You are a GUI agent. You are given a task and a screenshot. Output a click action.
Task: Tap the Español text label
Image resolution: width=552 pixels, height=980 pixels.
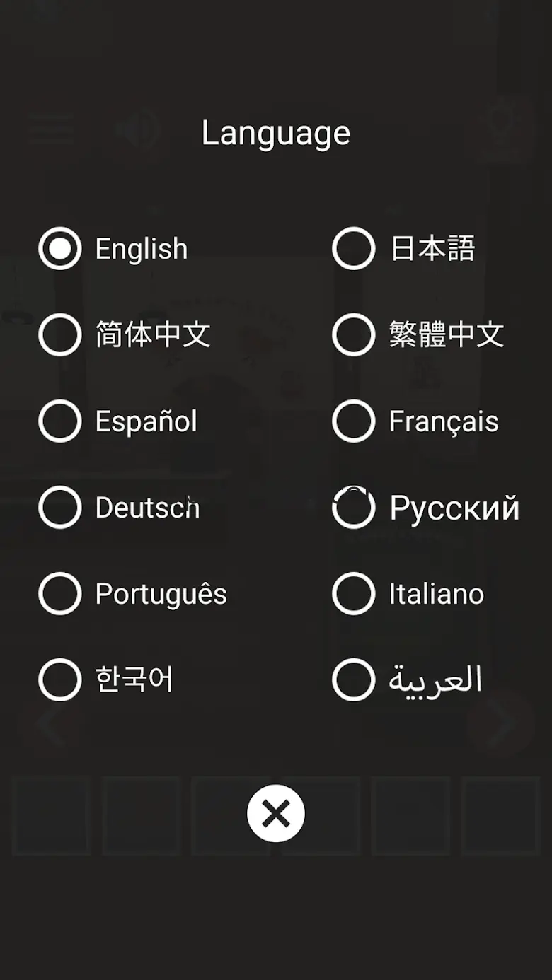(146, 421)
